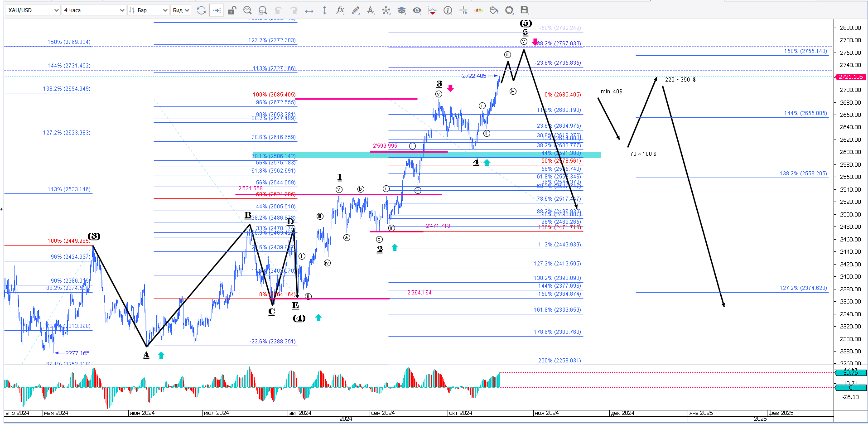The width and height of the screenshot is (868, 424).
Task: Click the information circle icon
Action: pyautogui.click(x=448, y=10)
